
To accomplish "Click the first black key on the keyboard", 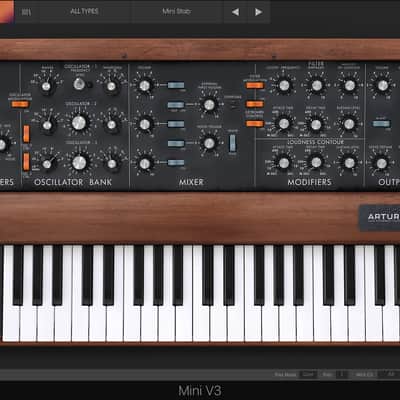I will tap(18, 275).
